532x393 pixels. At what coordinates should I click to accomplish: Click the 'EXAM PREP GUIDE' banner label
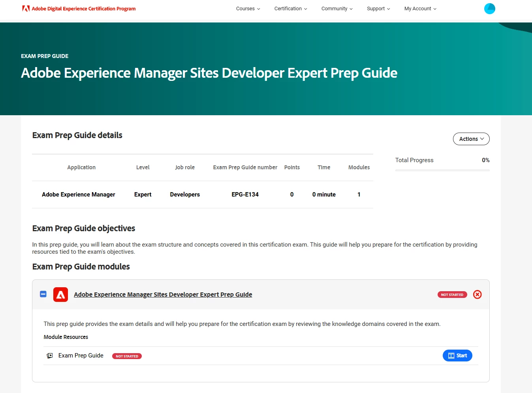pyautogui.click(x=45, y=56)
